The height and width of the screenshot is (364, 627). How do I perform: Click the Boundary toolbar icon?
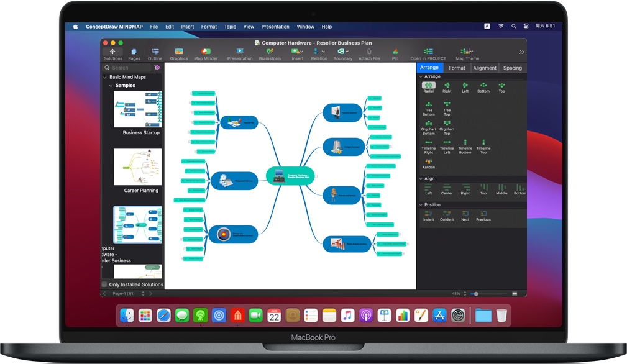pyautogui.click(x=342, y=52)
